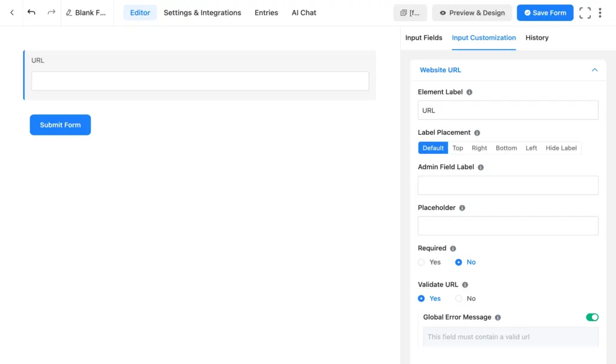Open the Entries tab
The height and width of the screenshot is (364, 616).
(x=266, y=13)
